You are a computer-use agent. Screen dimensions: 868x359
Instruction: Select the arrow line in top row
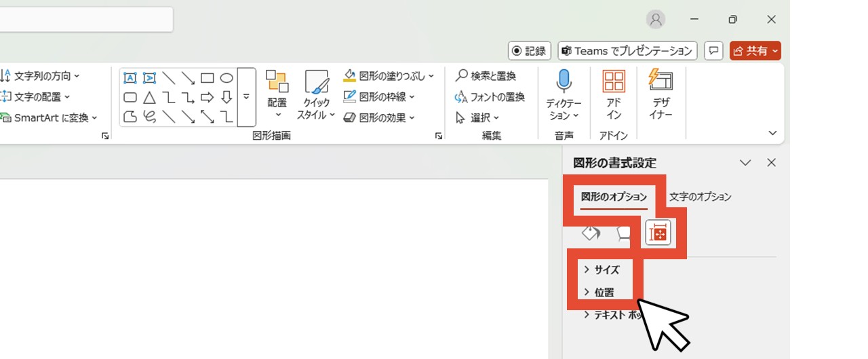click(188, 78)
